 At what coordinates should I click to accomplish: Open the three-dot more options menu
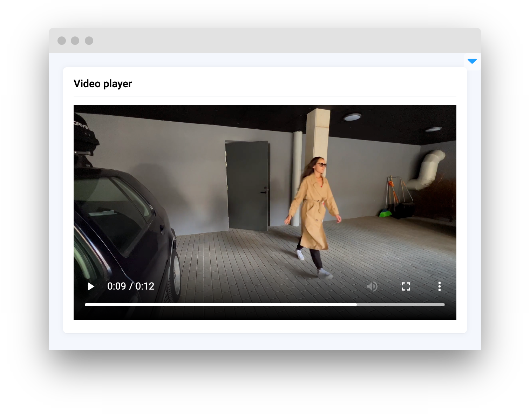[x=439, y=286]
